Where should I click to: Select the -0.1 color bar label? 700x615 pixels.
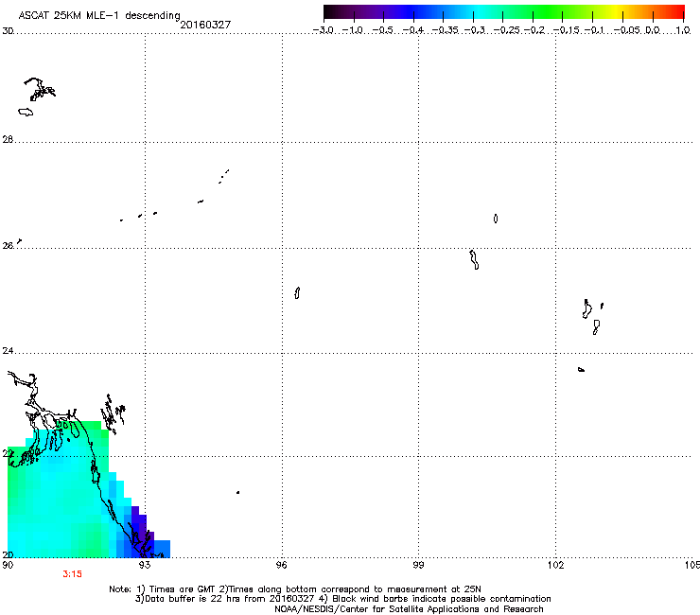pyautogui.click(x=594, y=30)
